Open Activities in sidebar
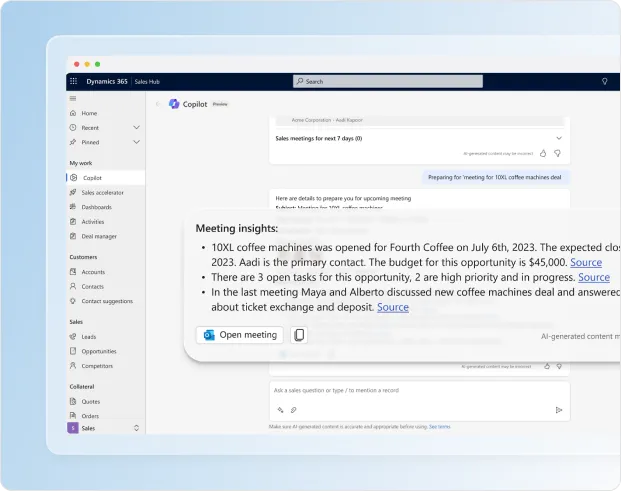Image resolution: width=621 pixels, height=491 pixels. (x=93, y=222)
